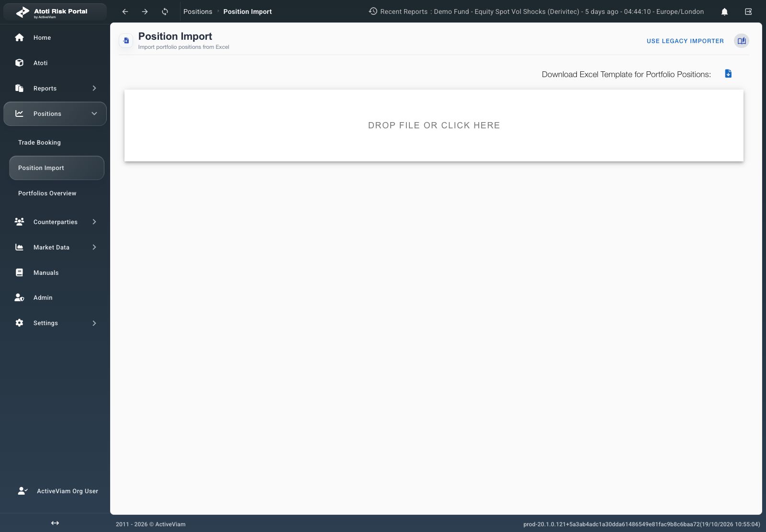Screen dimensions: 766x532
Task: Open the recent Demo Fund report link
Action: click(569, 11)
